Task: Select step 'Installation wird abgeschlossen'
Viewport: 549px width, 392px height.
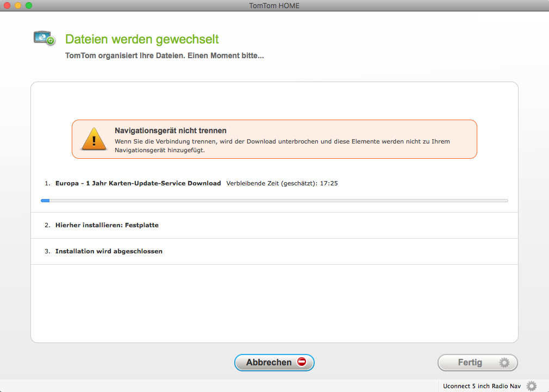Action: (109, 251)
